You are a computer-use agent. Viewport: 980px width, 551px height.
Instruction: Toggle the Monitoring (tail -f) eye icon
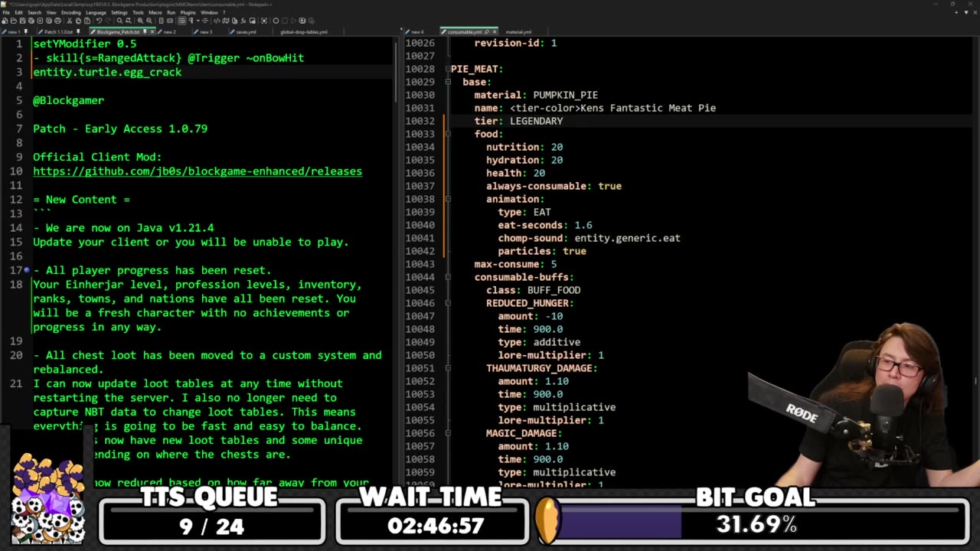(263, 21)
